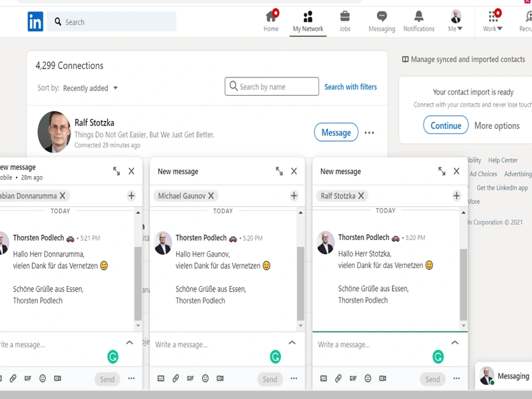Screen dimensions: 532x399
Task: Click Send in the Donnarumma chat
Action: [x=107, y=379]
